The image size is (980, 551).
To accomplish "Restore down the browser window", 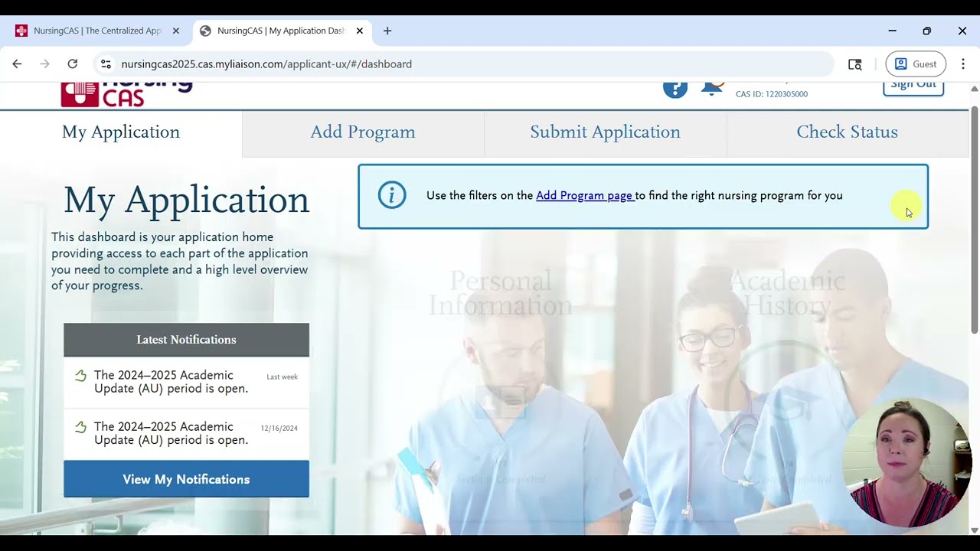I will 927,31.
